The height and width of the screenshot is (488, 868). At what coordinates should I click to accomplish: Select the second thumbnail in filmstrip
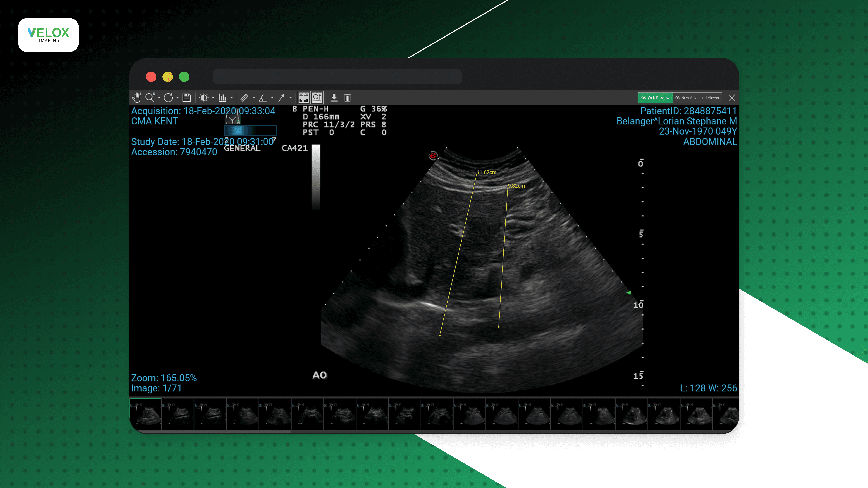click(x=178, y=414)
